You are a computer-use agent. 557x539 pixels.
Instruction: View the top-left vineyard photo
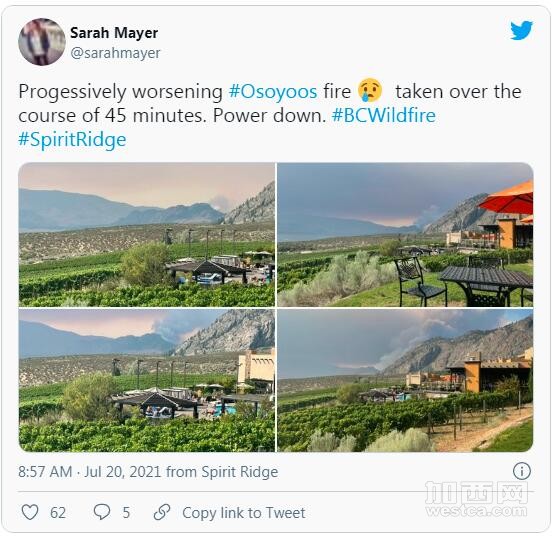click(147, 235)
